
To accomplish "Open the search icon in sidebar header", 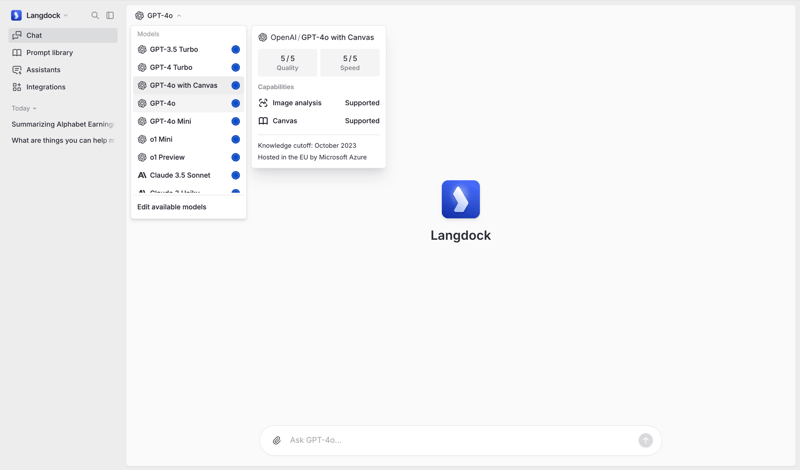I will (x=95, y=15).
